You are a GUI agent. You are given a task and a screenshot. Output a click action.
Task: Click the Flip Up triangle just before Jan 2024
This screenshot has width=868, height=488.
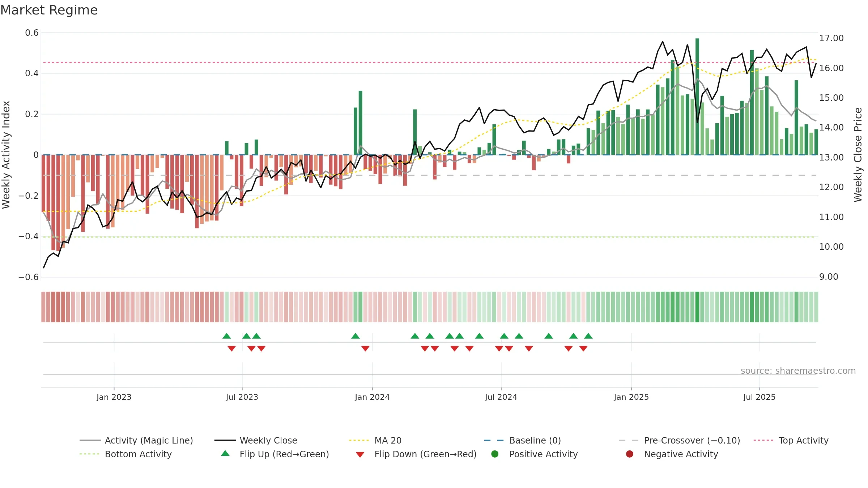click(x=356, y=336)
